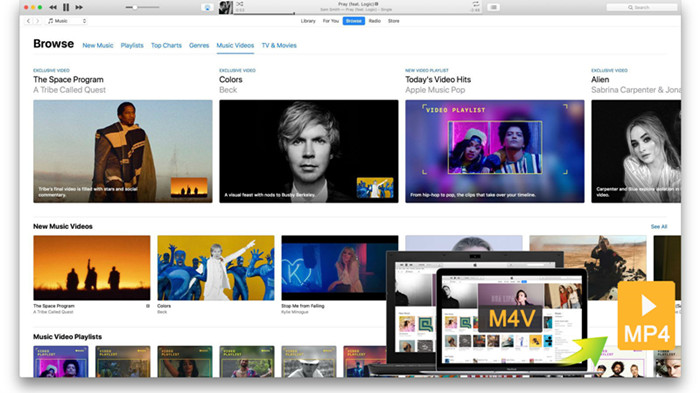Click the Search field
This screenshot has height=393, width=700.
pos(642,7)
